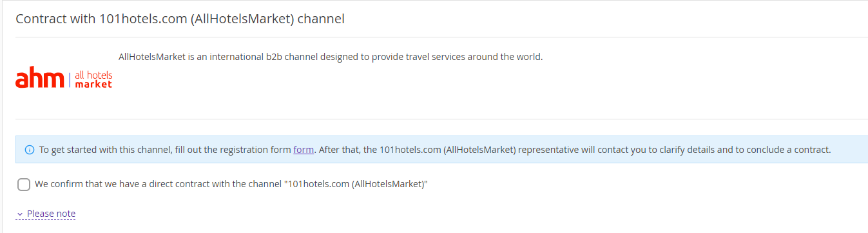Click the page heading "Contract with 101hotels.com (AllHotelsMarket) channel"

coord(180,19)
